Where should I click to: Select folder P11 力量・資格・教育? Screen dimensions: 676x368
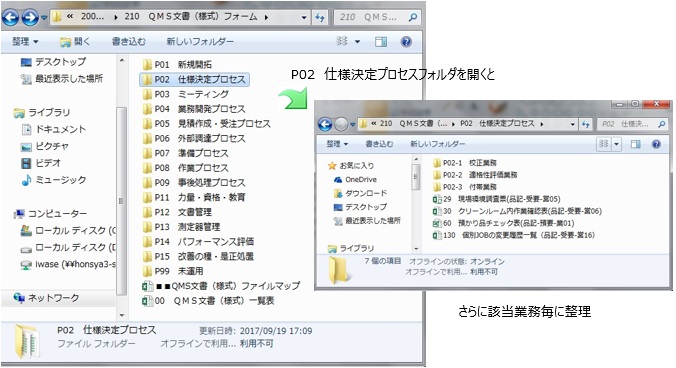click(194, 197)
